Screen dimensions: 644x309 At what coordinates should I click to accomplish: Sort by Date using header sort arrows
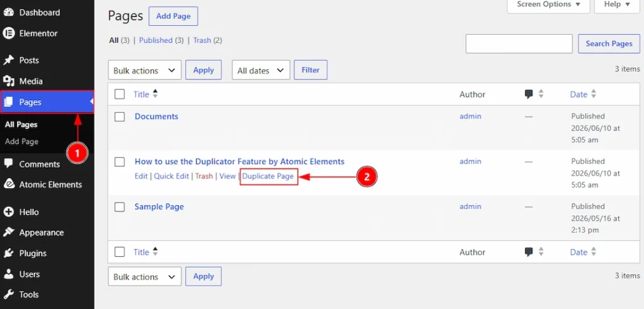point(594,94)
